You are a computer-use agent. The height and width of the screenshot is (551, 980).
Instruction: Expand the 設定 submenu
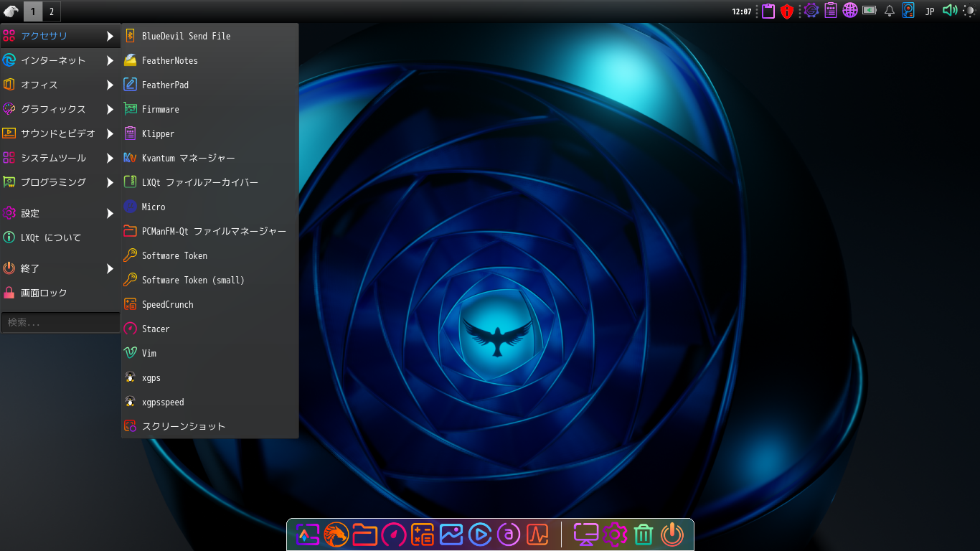tap(110, 213)
